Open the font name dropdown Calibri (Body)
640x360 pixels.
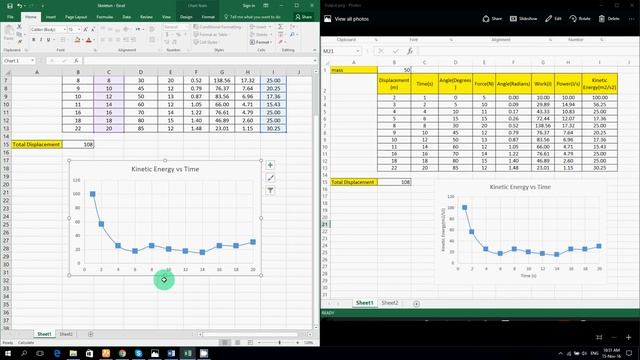point(64,29)
